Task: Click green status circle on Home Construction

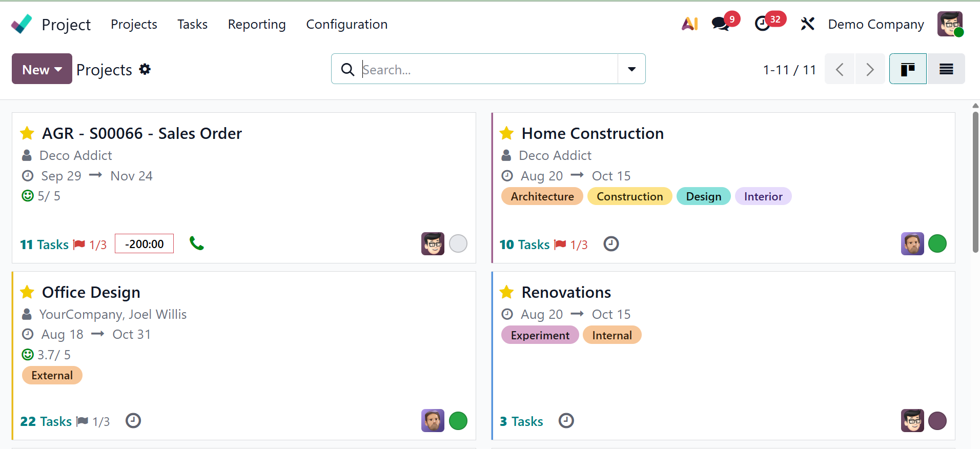Action: point(937,244)
